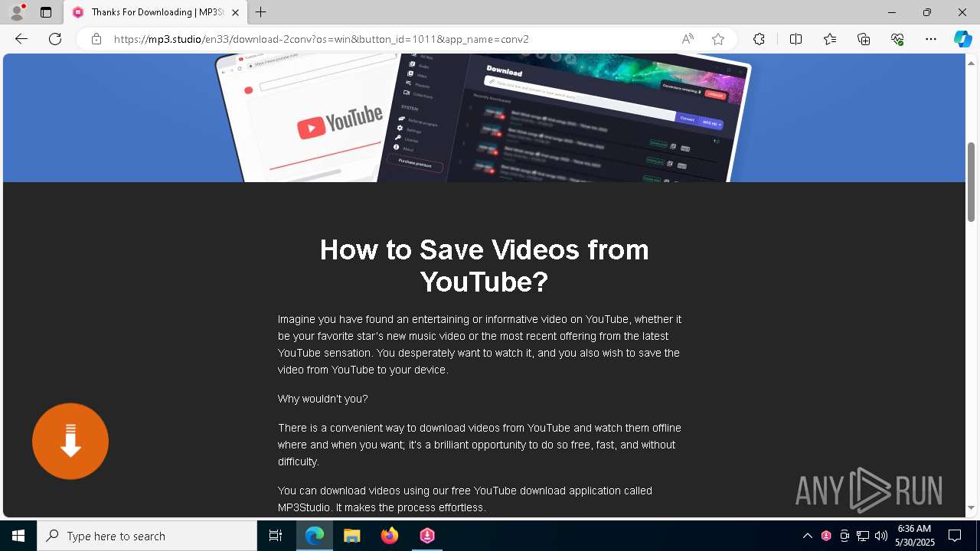The image size is (980, 551).
Task: Show hidden system tray icons
Action: coord(807,536)
